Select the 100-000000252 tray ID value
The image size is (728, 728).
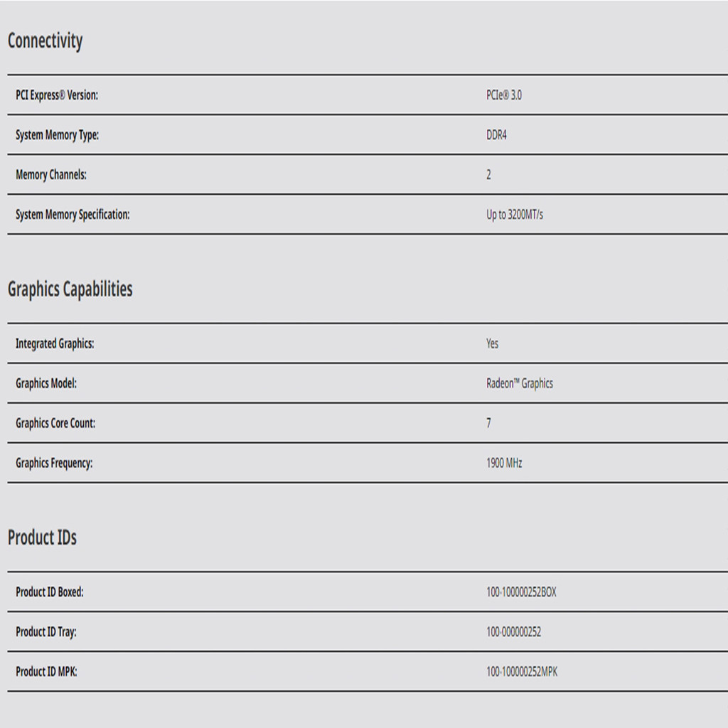click(513, 632)
